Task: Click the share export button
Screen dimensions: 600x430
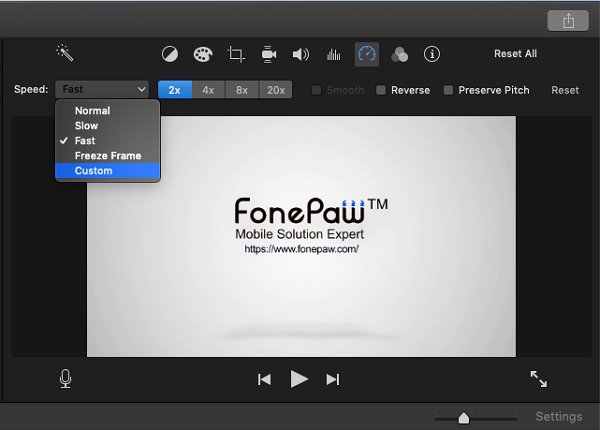Action: (x=568, y=20)
